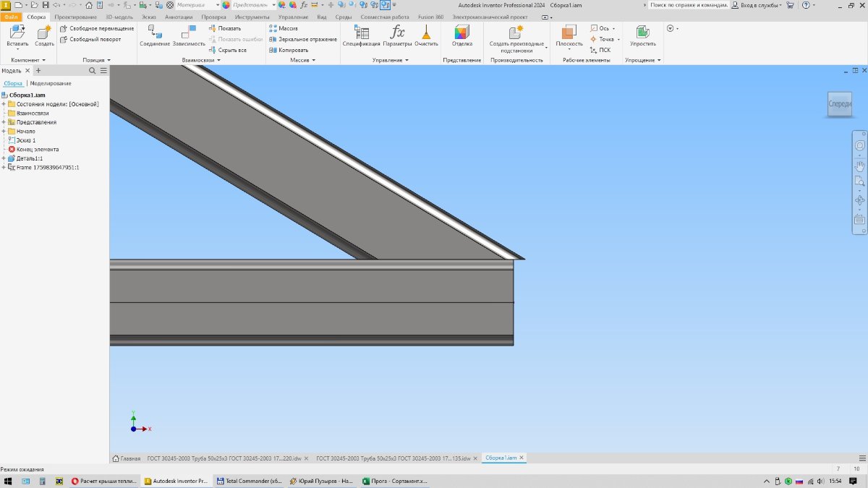Viewport: 868px width, 488px height.
Task: Expand the Деталь1:1 tree node
Action: click(x=4, y=158)
